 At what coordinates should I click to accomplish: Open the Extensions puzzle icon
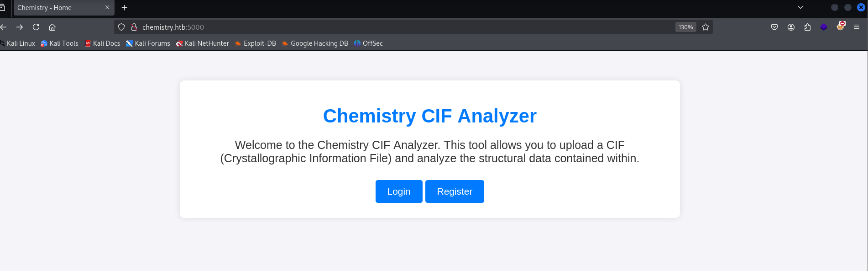807,27
